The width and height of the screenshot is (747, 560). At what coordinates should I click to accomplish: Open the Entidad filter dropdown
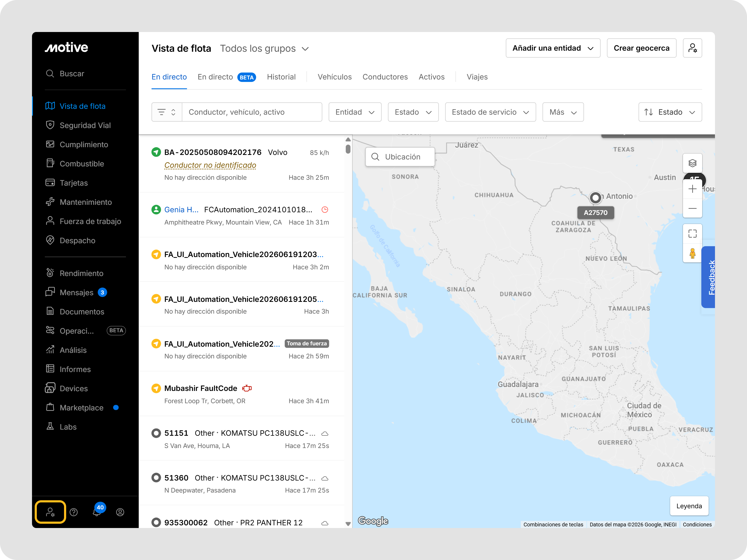[x=355, y=112]
